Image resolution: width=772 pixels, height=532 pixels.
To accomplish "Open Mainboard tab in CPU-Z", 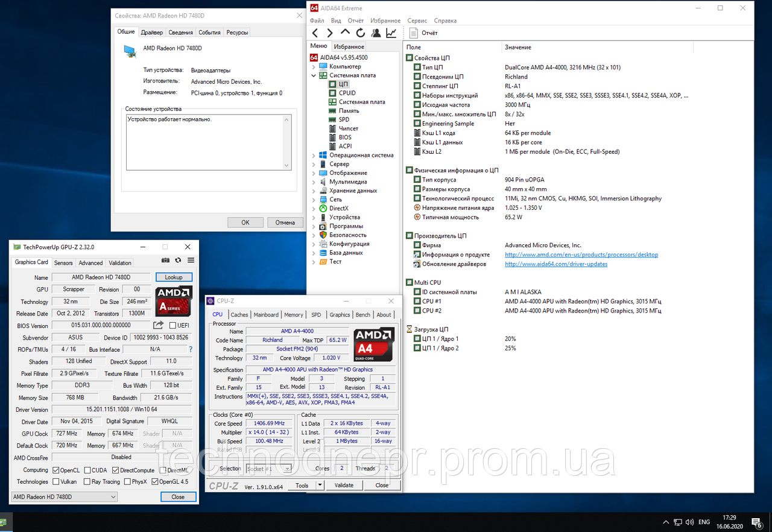I will 266,315.
